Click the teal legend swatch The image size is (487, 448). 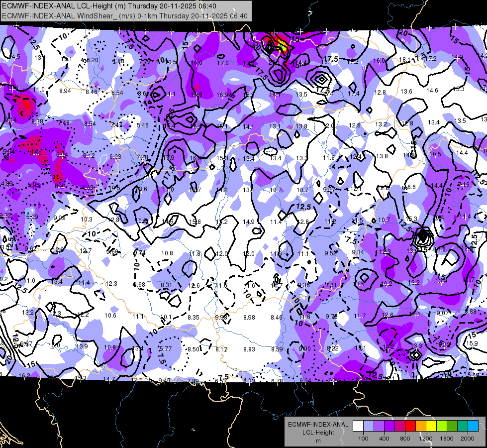tap(463, 426)
